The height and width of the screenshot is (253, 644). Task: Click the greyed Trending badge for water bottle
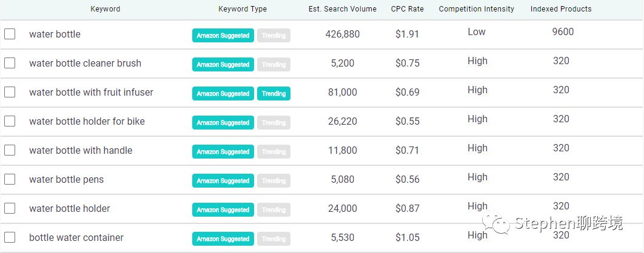(273, 35)
